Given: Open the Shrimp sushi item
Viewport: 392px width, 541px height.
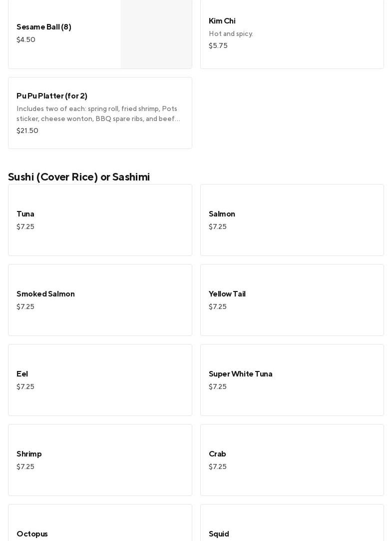Looking at the screenshot, I should coord(100,460).
